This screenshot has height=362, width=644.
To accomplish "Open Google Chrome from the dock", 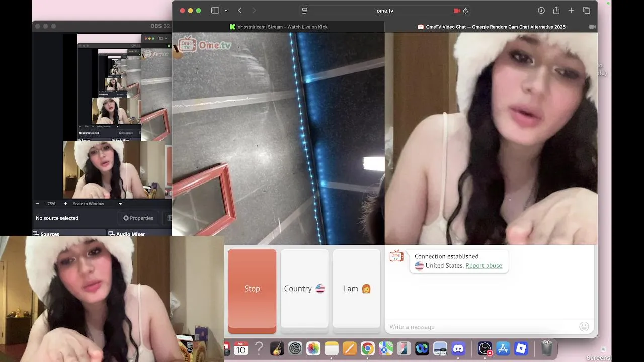I will tap(368, 348).
